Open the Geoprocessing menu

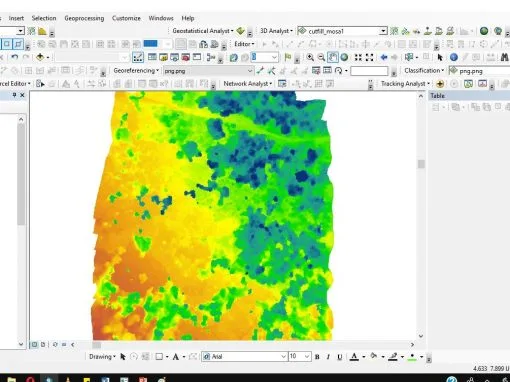(84, 18)
